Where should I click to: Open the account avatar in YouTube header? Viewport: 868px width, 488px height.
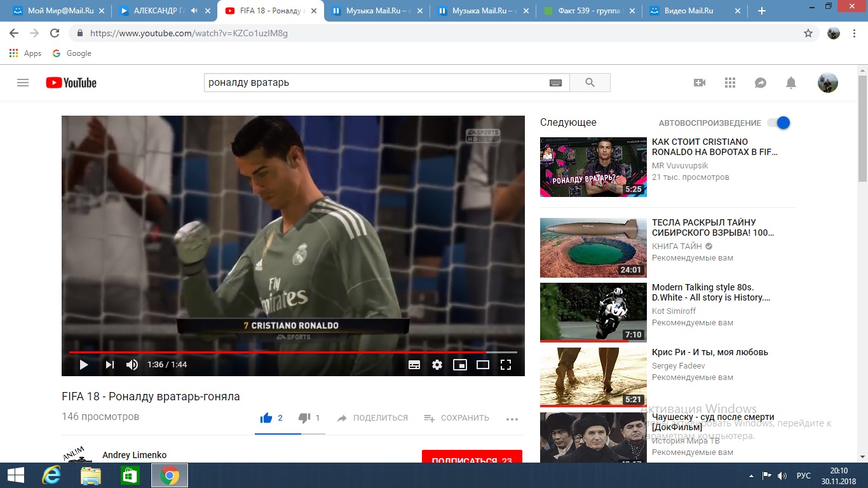827,83
